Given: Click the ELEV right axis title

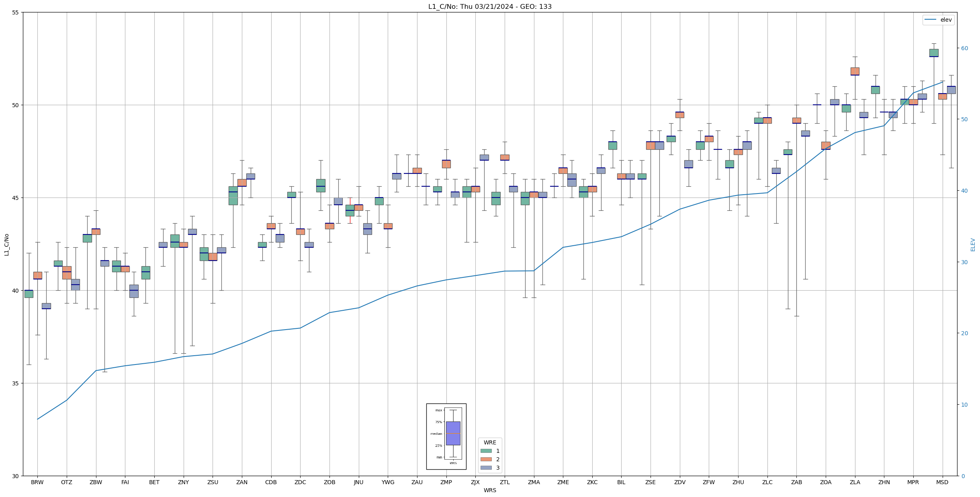Looking at the screenshot, I should tap(973, 244).
